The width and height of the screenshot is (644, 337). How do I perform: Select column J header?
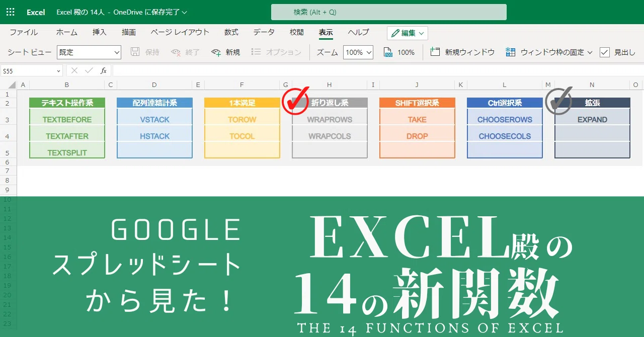(x=417, y=85)
